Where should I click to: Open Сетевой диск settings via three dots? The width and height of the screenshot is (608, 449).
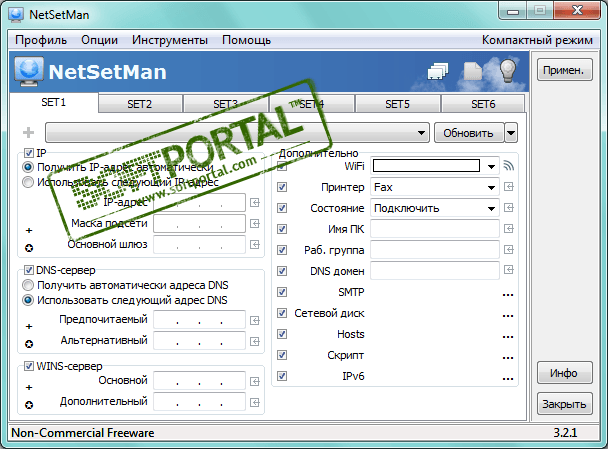[508, 316]
